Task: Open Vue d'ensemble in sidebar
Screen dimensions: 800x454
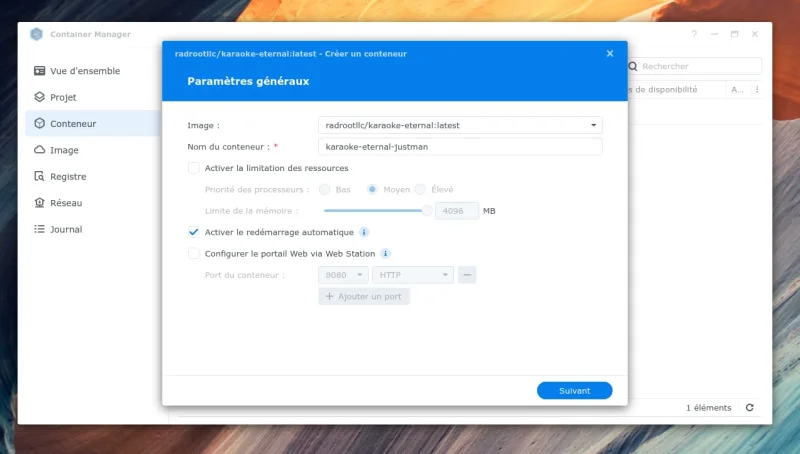Action: pos(93,71)
